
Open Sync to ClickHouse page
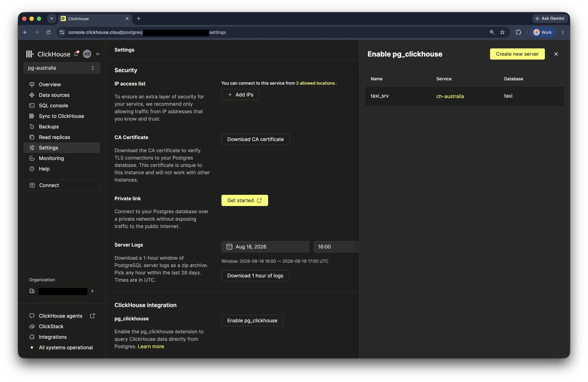tap(62, 116)
